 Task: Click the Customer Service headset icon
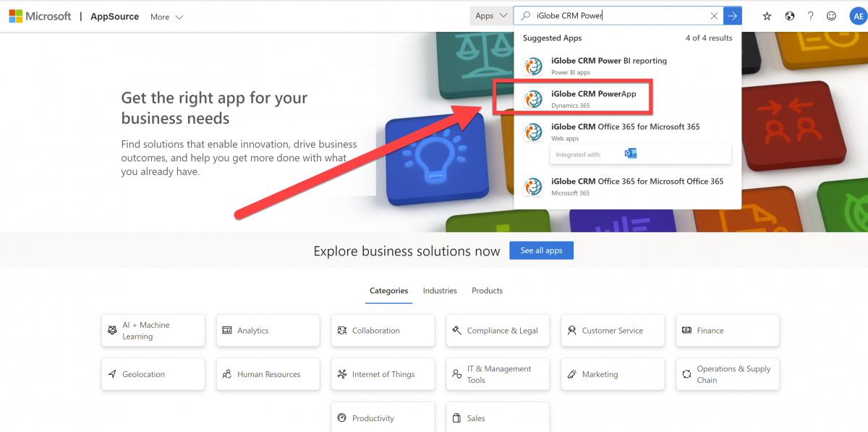(x=572, y=331)
